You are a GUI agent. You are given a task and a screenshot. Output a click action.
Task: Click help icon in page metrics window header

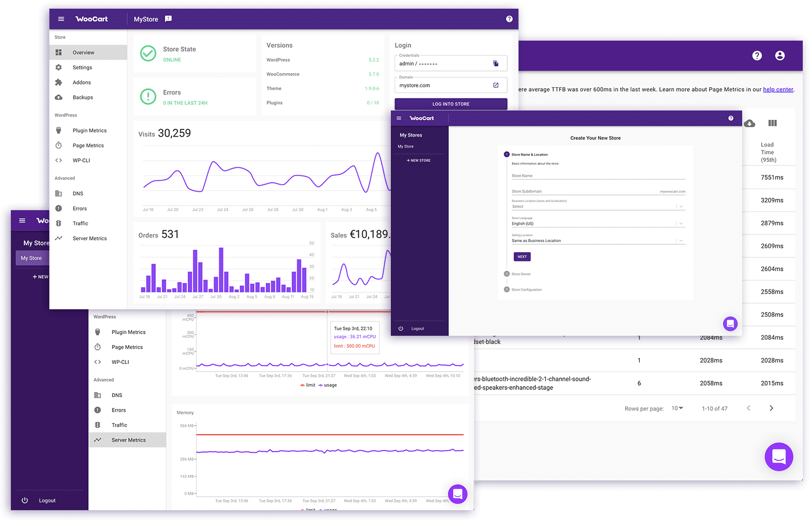(757, 55)
